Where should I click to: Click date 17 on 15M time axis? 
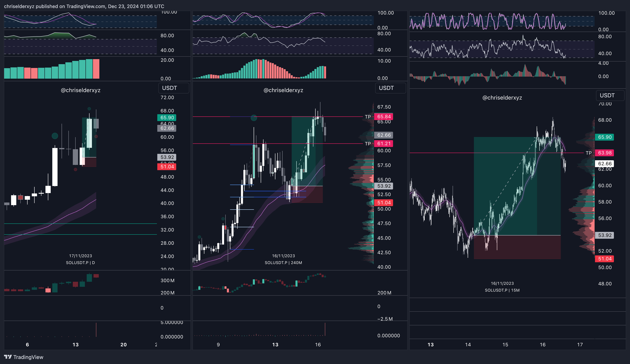[580, 344]
